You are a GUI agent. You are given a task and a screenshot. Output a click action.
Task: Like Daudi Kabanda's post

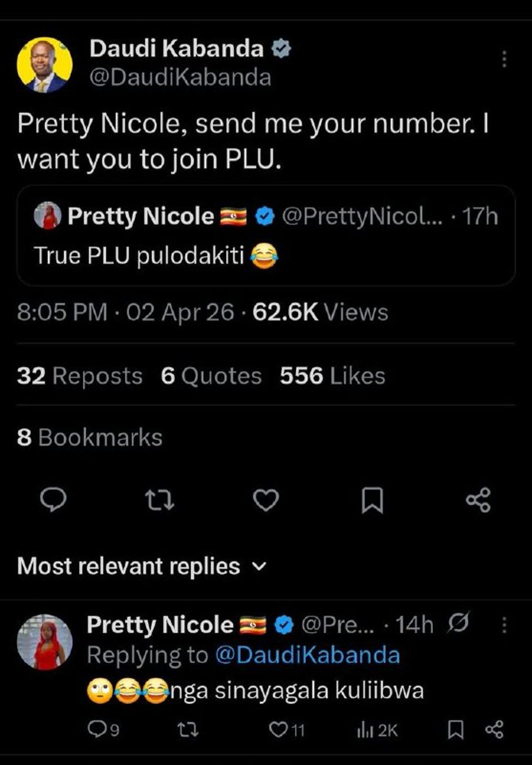coord(266,500)
